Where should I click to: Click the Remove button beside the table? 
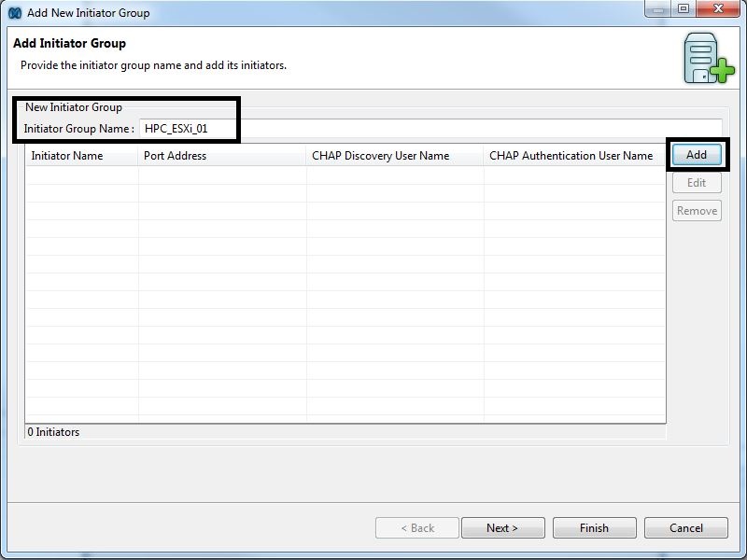pyautogui.click(x=697, y=211)
